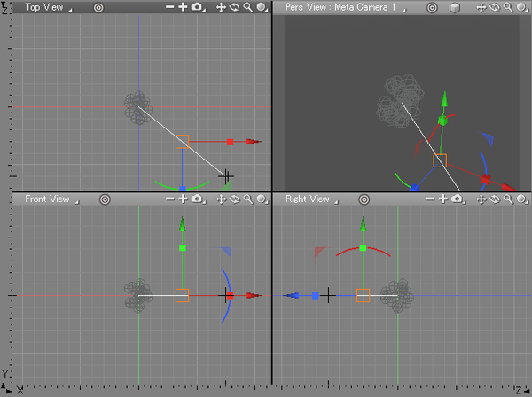
Task: Click the metaball cluster object in Top View
Action: [138, 107]
